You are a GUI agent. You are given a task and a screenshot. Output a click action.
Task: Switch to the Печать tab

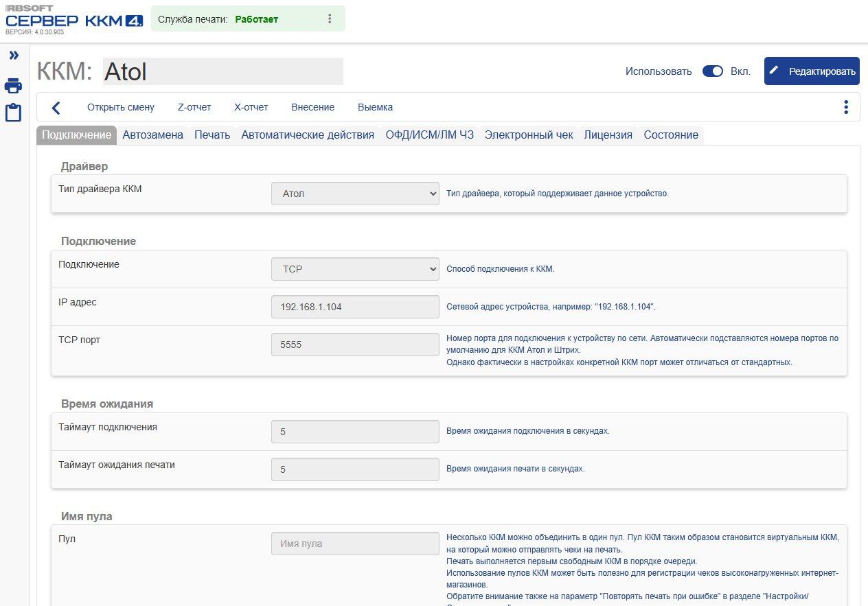click(x=212, y=135)
